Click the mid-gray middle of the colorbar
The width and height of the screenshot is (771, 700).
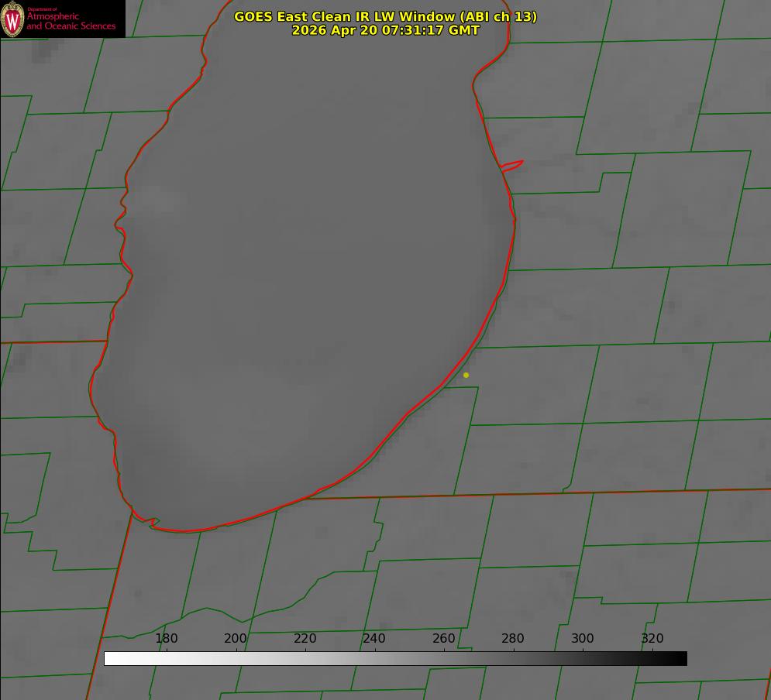395,658
